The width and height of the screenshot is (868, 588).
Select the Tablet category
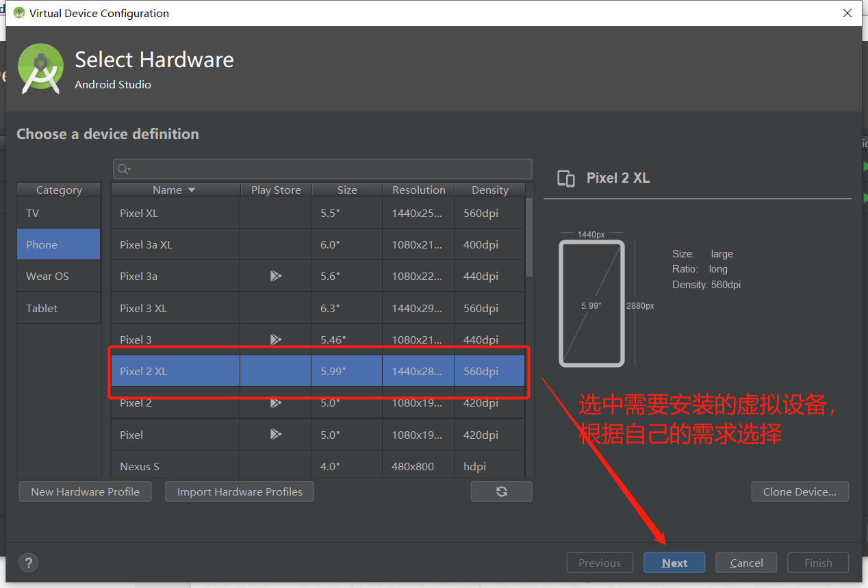tap(59, 308)
